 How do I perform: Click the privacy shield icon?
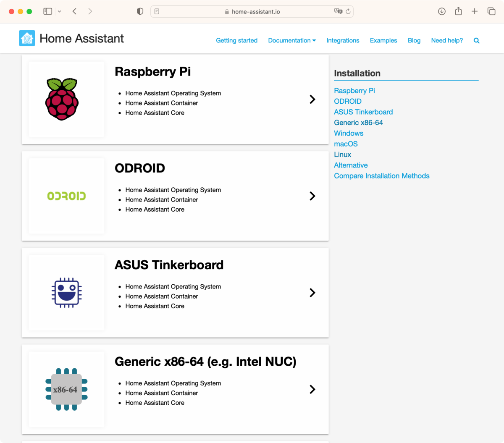[x=140, y=11]
